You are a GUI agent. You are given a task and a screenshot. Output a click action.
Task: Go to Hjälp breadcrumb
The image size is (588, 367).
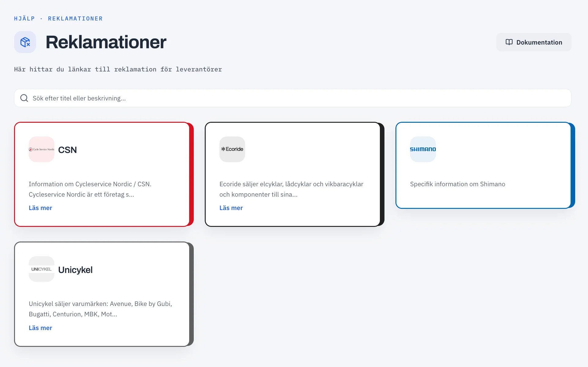pos(24,19)
